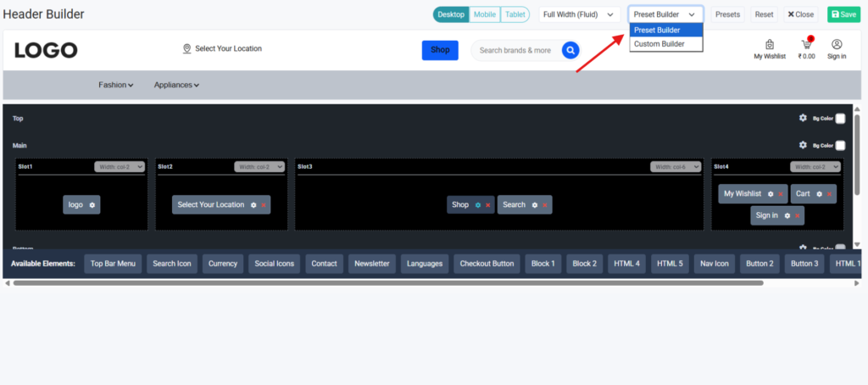The image size is (868, 385).
Task: Open settings gear for Cart element
Action: click(x=820, y=194)
